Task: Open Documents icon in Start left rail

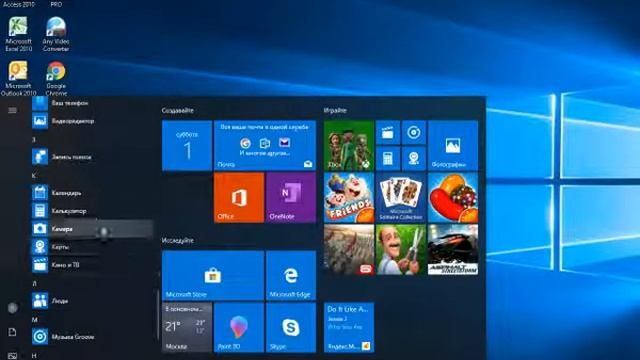Action: (12, 332)
